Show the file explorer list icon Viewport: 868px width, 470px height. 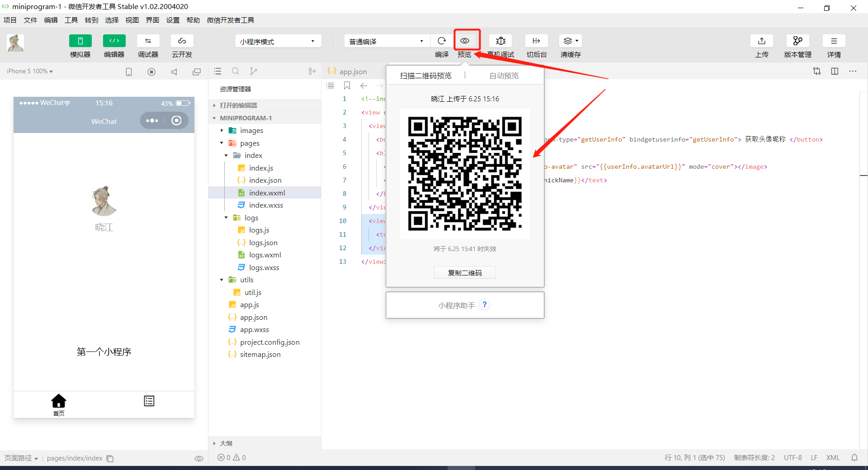217,71
